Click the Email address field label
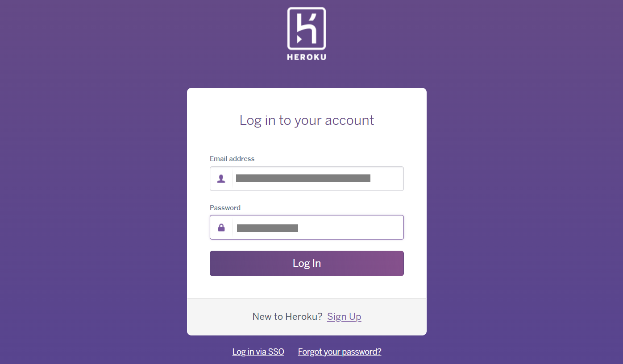Image resolution: width=623 pixels, height=364 pixels. pyautogui.click(x=232, y=159)
